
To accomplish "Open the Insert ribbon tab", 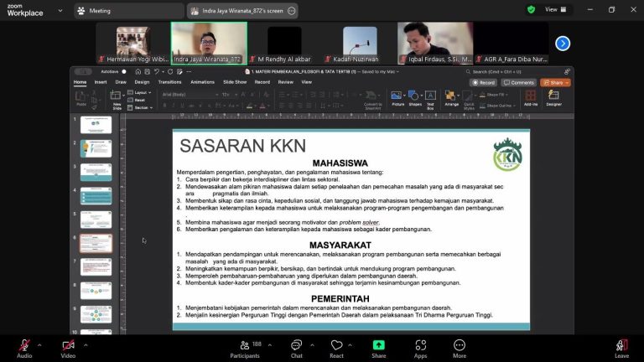I will 101,82.
